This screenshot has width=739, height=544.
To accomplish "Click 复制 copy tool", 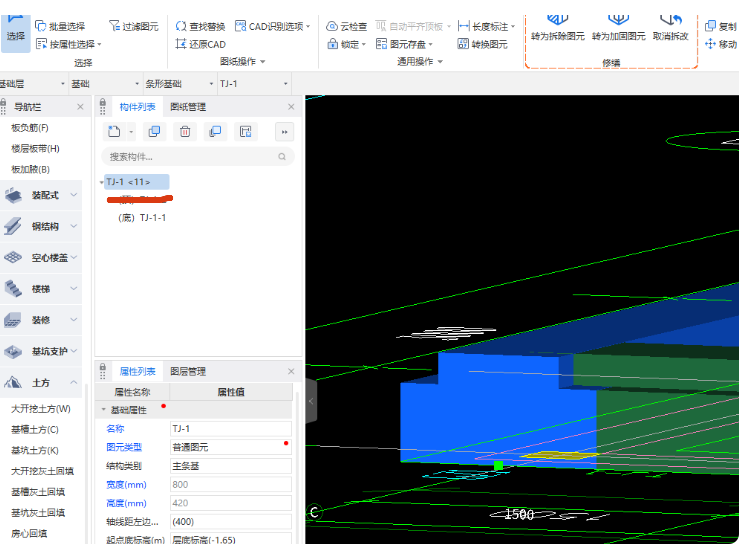I will 721,26.
